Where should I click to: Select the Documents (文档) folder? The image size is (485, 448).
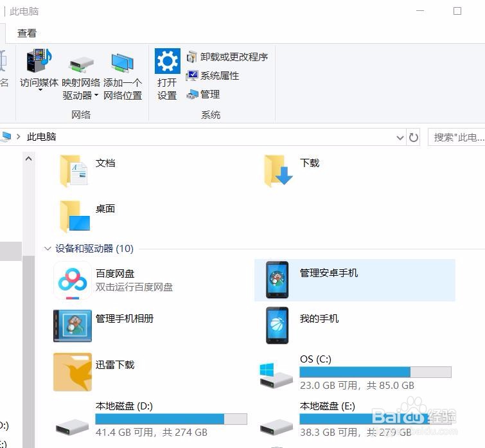coord(73,171)
